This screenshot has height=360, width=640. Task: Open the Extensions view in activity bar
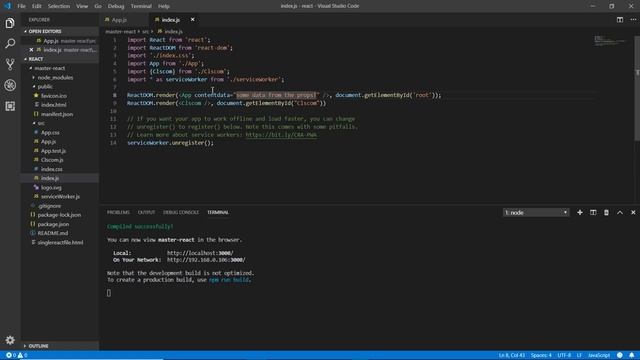[x=10, y=106]
